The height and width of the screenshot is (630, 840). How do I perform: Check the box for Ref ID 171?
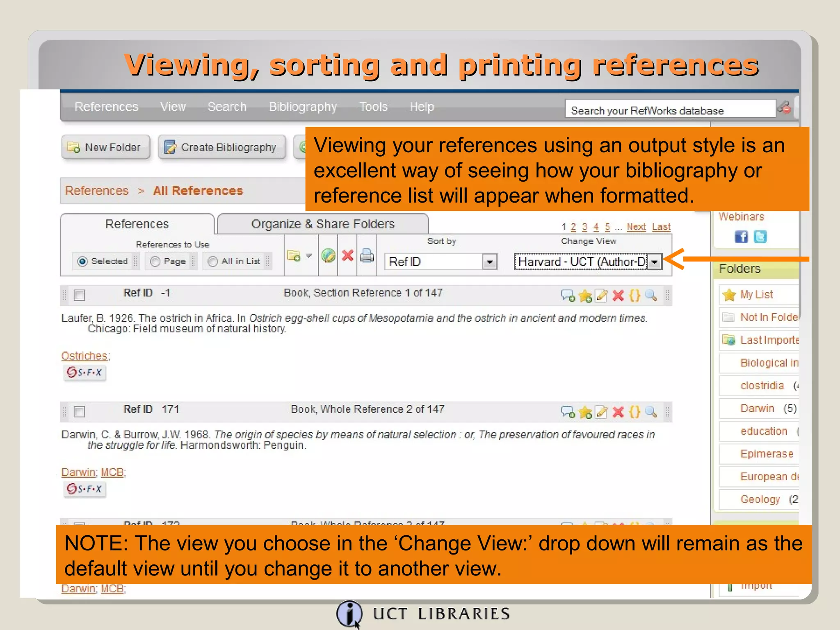tap(79, 411)
